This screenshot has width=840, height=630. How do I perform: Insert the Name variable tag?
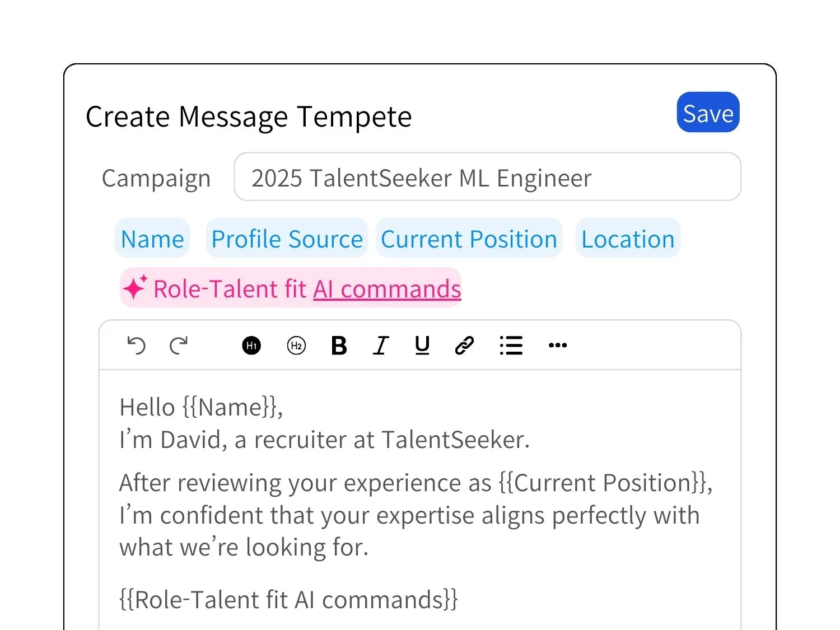coord(152,239)
